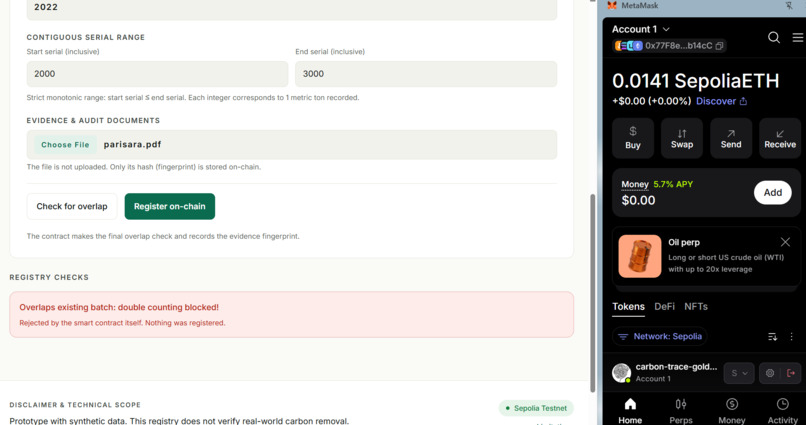This screenshot has height=425, width=806.
Task: Open Network: Sepolia filter dropdown
Action: [x=660, y=337]
